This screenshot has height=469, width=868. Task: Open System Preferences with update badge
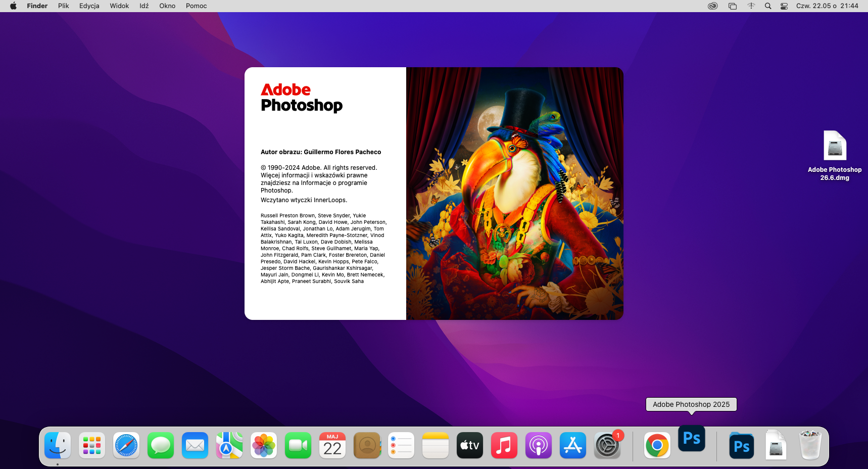click(x=607, y=445)
